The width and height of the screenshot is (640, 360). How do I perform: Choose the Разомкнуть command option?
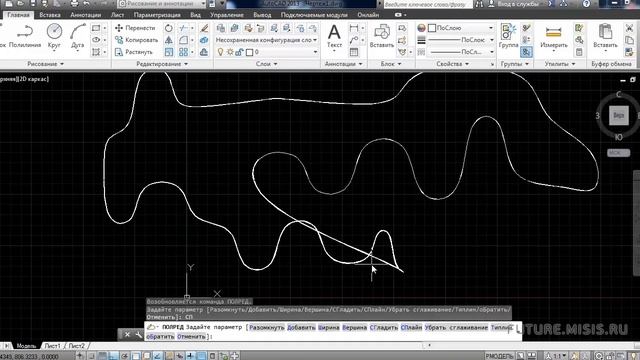point(267,327)
